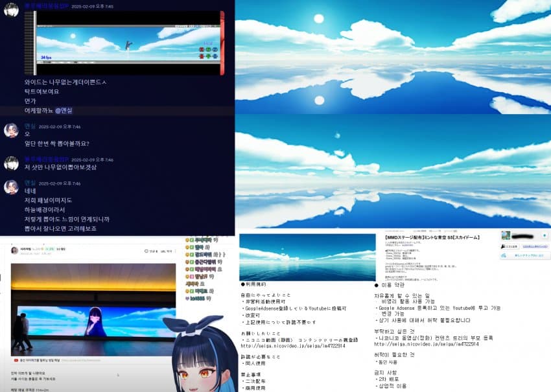Select the text '상업적 이용'
The height and width of the screenshot is (392, 551).
pos(393,386)
